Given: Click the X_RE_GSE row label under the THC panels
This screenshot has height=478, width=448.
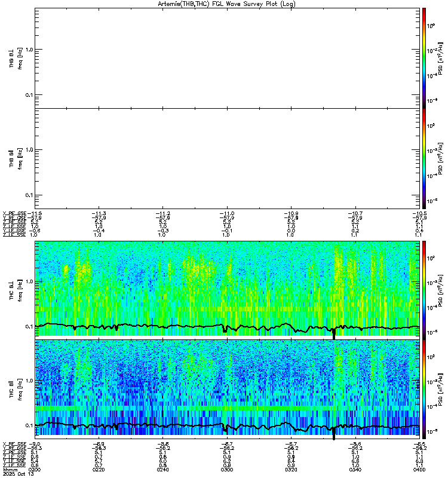Looking at the screenshot, I should coord(14,444).
